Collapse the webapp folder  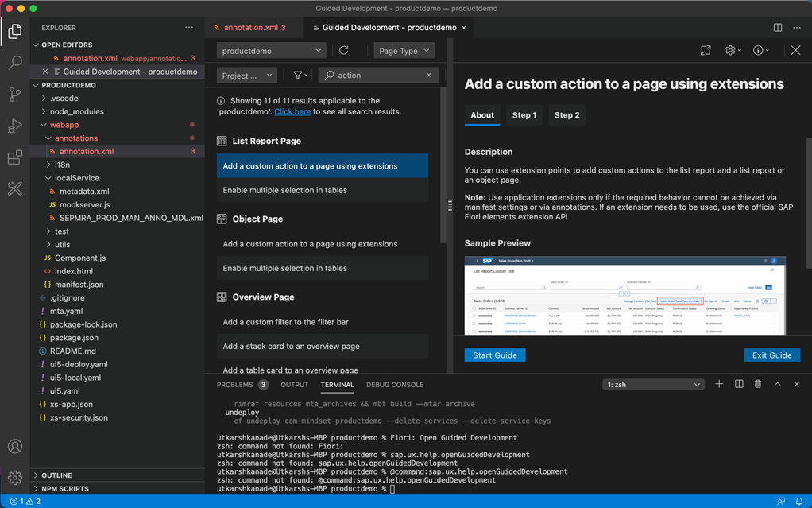[x=64, y=125]
